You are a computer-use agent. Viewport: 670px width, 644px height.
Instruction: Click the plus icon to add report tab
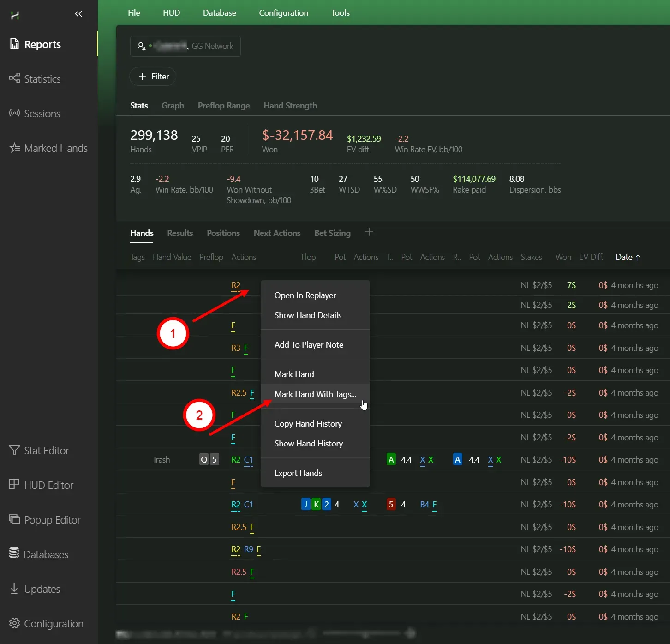[x=369, y=232]
